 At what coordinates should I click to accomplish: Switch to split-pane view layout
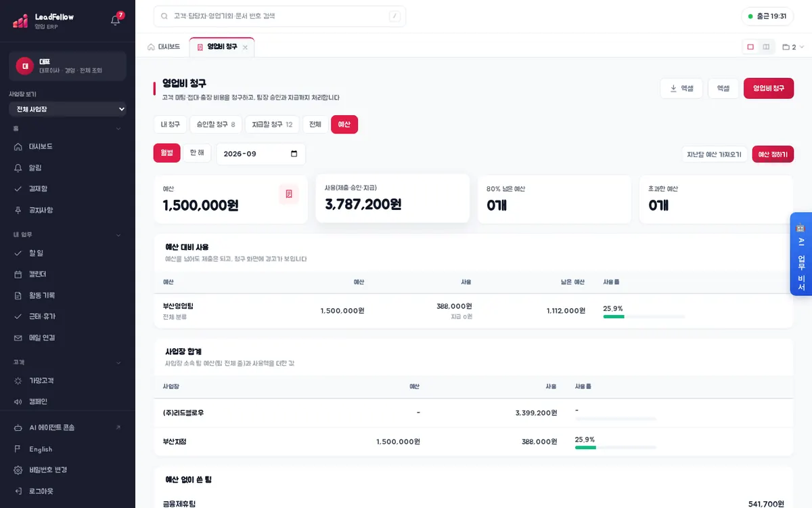pos(766,47)
